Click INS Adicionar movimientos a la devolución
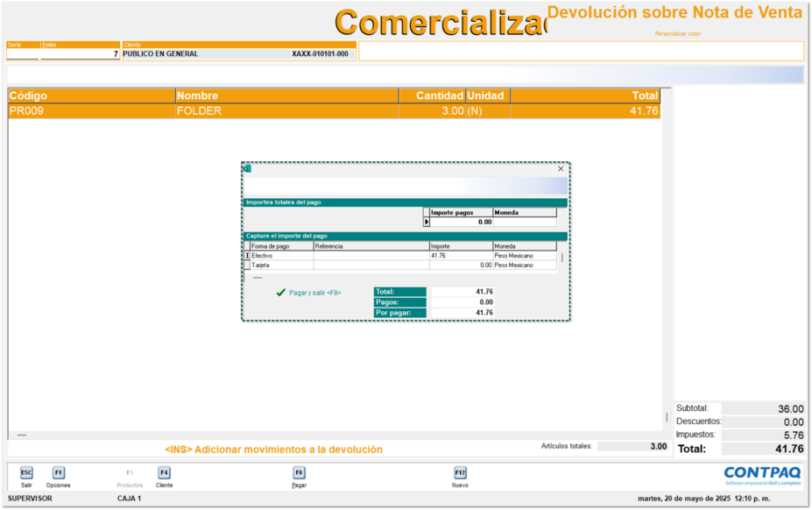Screen dimensions: 812x510 (273, 450)
